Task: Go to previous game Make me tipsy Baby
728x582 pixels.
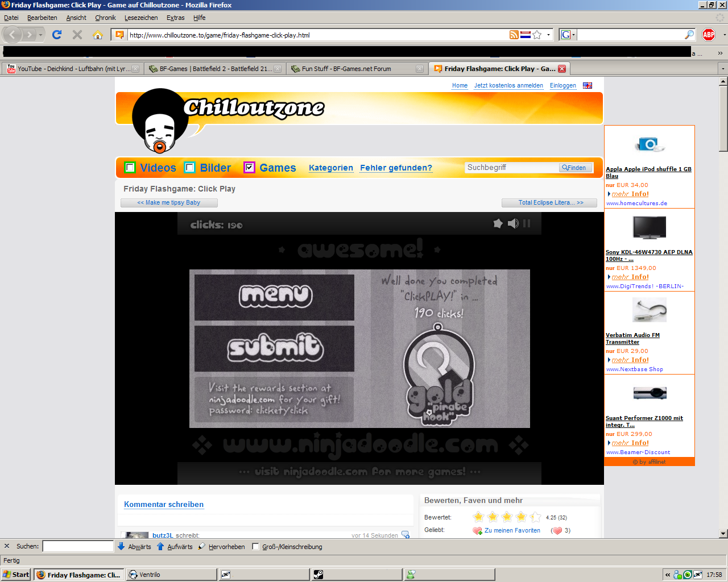Action: [169, 202]
